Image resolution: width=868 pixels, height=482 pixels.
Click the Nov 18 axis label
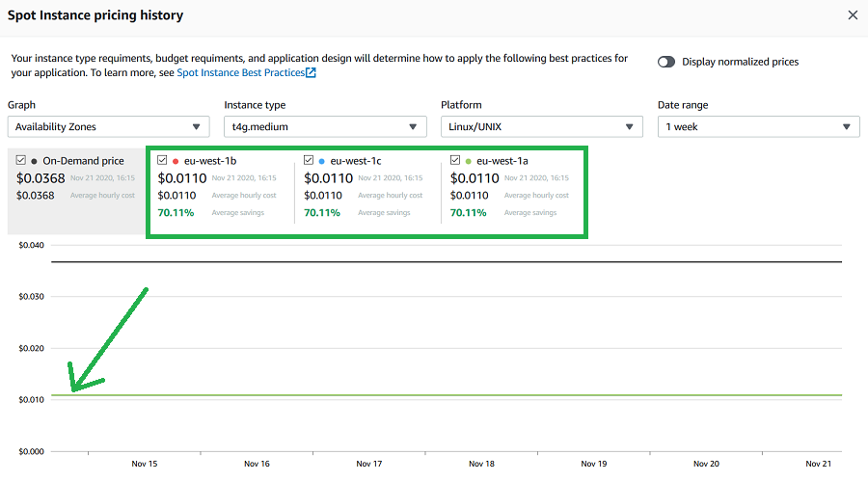point(481,464)
